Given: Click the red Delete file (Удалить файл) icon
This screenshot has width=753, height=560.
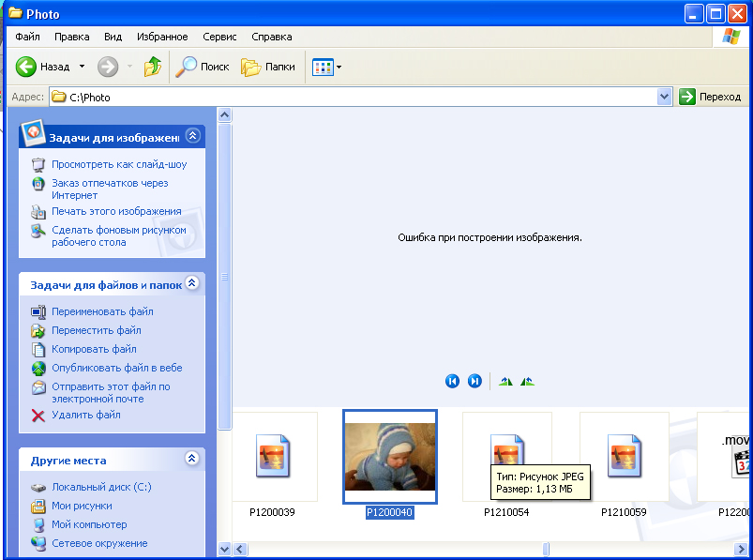Looking at the screenshot, I should point(38,415).
